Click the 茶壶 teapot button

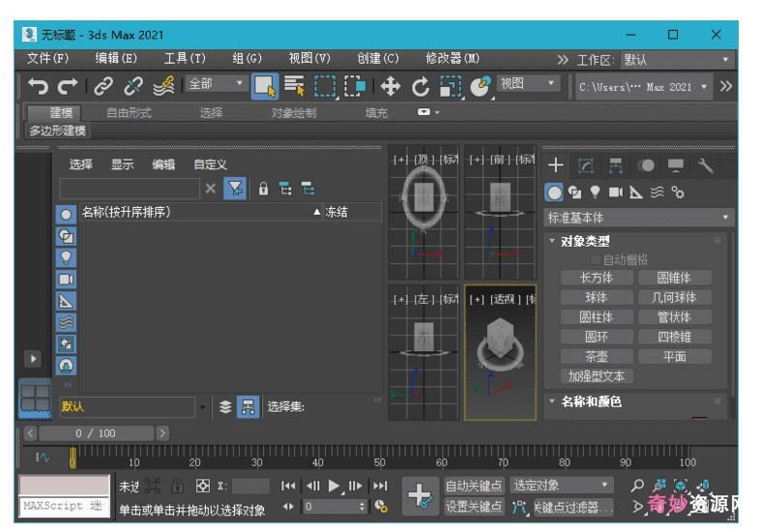[597, 357]
